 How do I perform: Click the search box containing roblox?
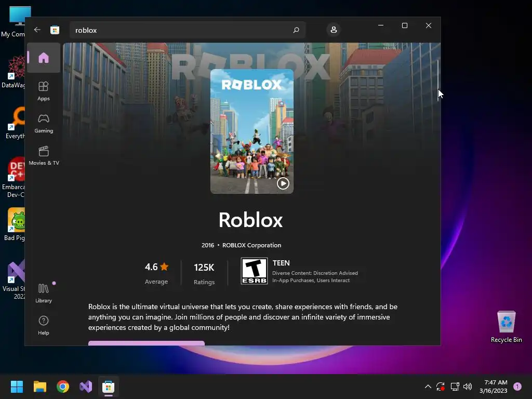coord(188,30)
